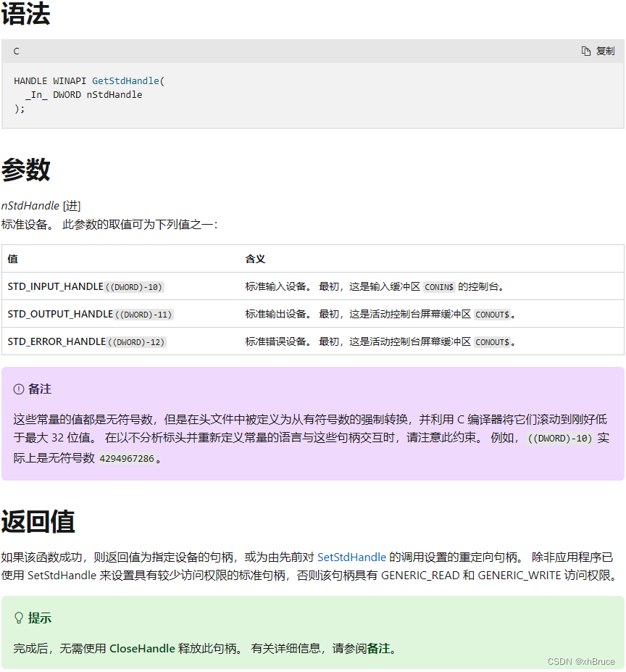Click the 返回值 heading

38,521
